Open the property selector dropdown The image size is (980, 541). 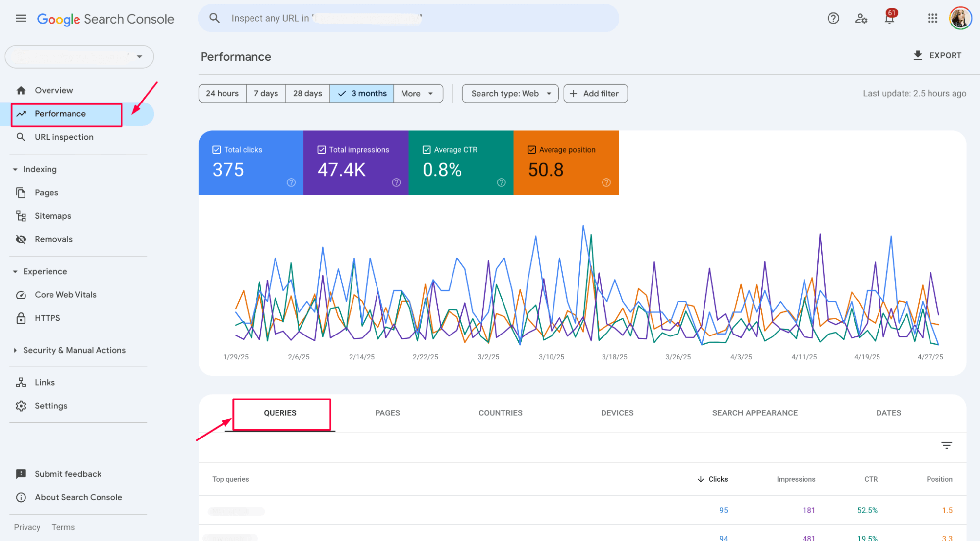pyautogui.click(x=79, y=57)
